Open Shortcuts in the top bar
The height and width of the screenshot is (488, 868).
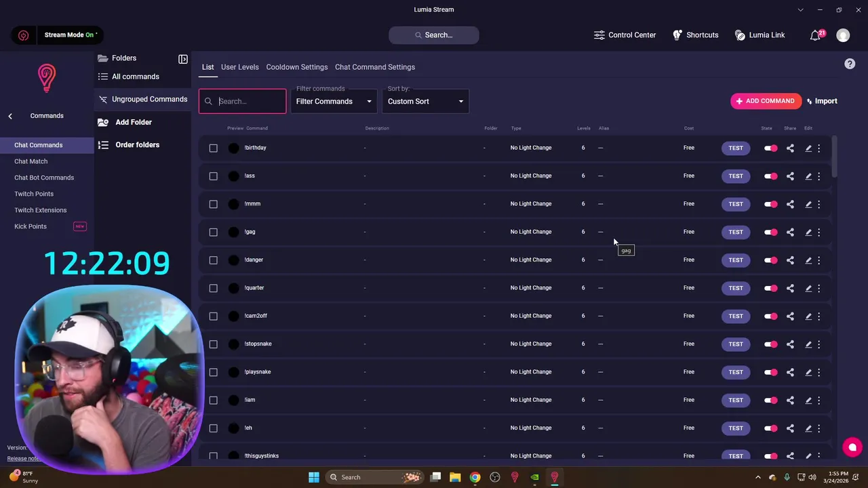695,35
